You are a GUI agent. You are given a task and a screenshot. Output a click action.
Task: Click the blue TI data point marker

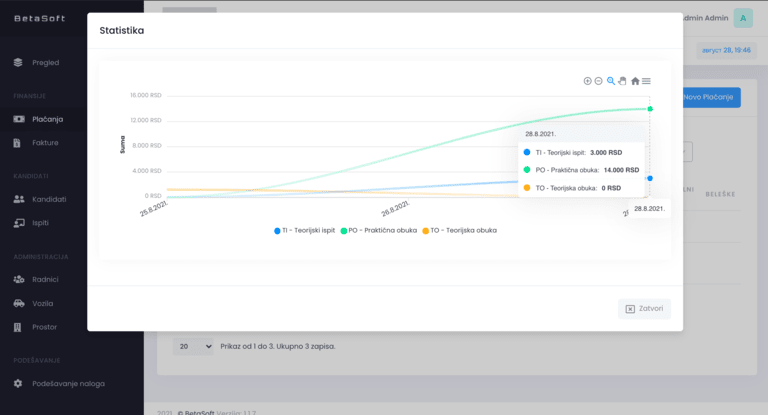650,178
